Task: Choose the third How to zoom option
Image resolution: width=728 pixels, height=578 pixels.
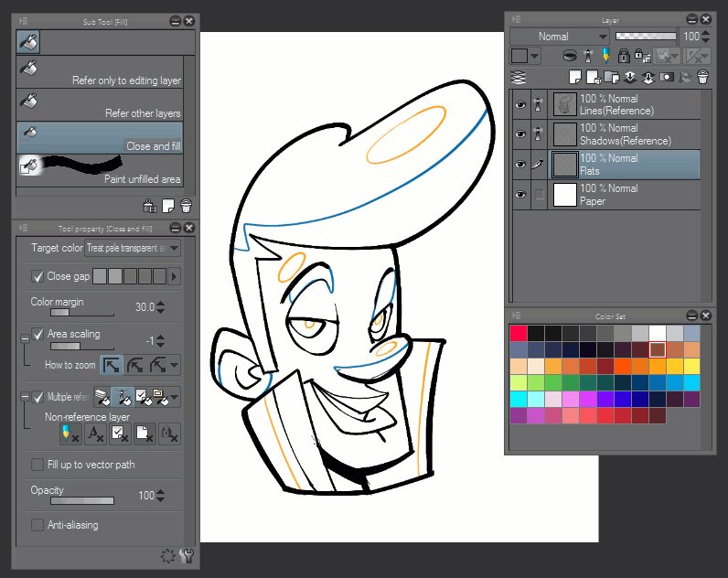Action: (157, 365)
